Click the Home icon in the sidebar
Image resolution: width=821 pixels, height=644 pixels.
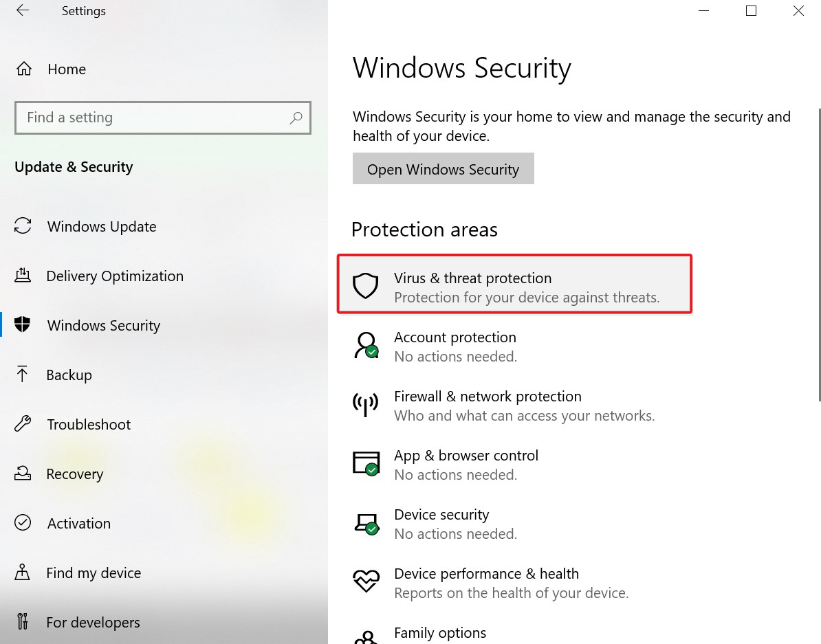pos(24,69)
